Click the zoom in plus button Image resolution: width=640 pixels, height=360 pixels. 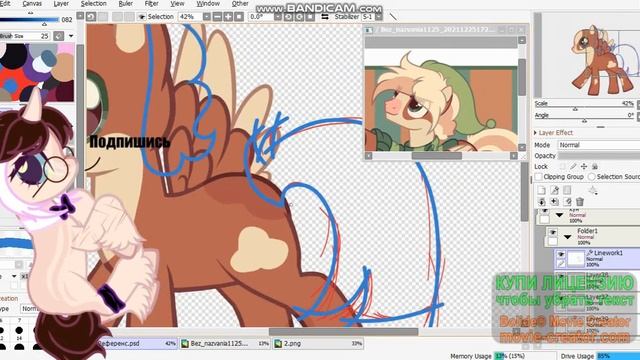(x=228, y=17)
